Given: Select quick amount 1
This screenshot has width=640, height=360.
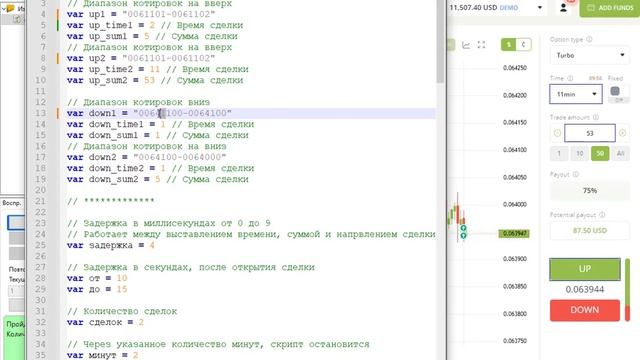Looking at the screenshot, I should coord(559,153).
